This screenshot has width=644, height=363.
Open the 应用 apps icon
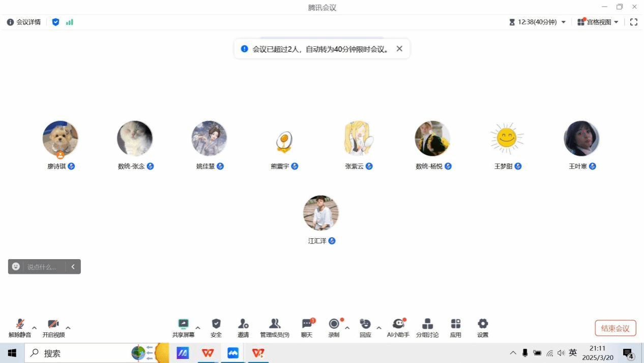coord(455,324)
